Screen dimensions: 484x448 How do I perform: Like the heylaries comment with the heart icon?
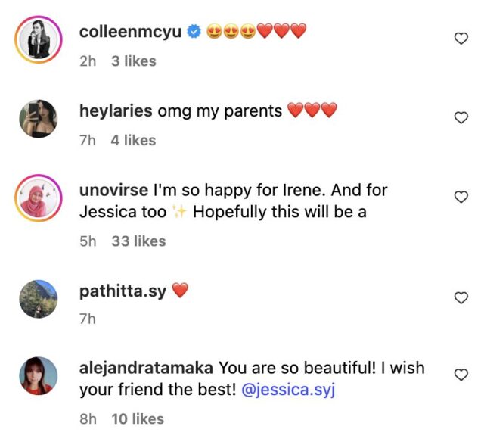pos(461,117)
